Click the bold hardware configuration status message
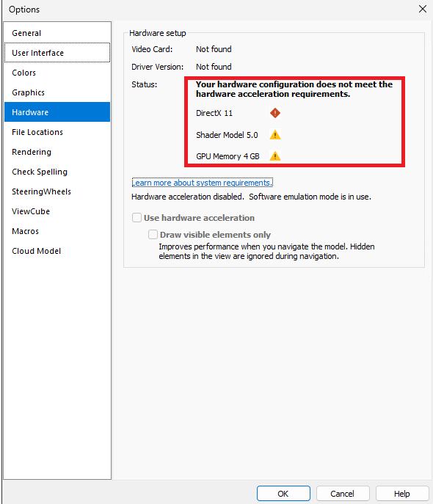The height and width of the screenshot is (504, 433). tap(294, 89)
